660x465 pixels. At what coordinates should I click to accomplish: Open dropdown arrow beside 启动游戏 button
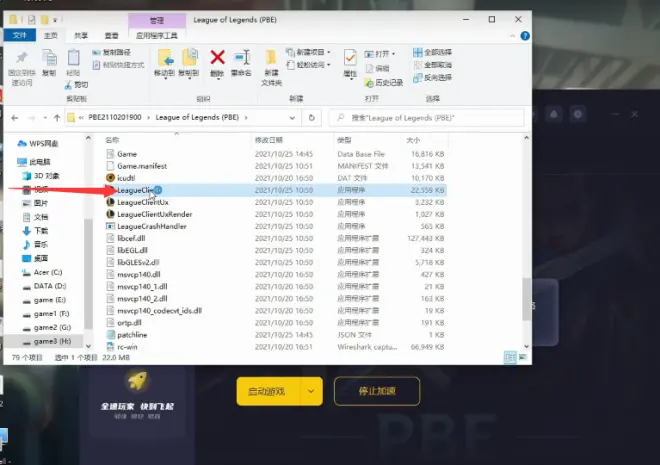coord(313,391)
